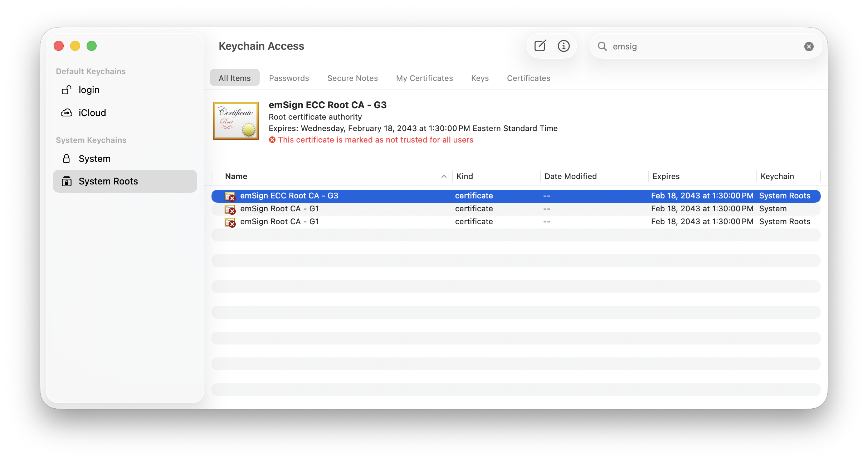Open the info button in toolbar
Screen dimensions: 868x462
[x=564, y=46]
